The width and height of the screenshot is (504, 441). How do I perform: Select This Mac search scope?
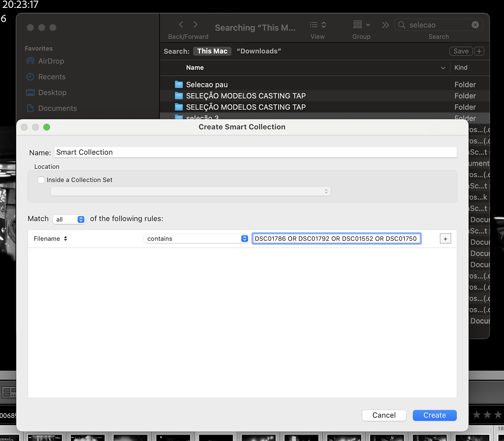[x=212, y=51]
